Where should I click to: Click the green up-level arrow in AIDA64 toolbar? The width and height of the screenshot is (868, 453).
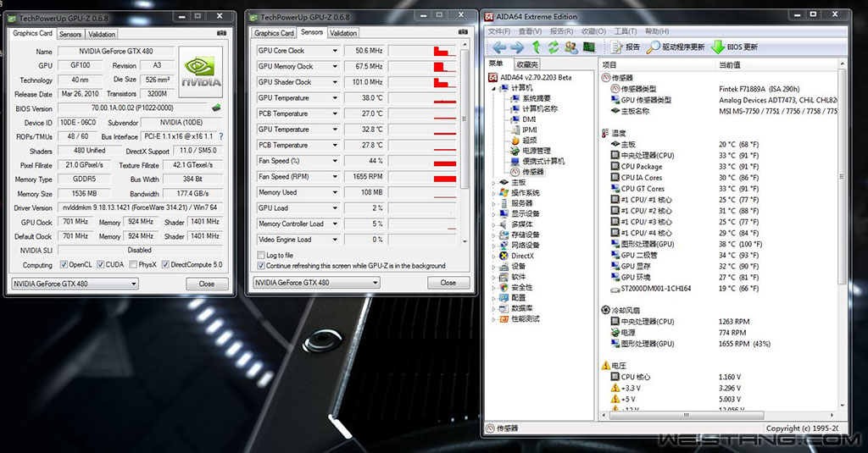click(x=536, y=47)
